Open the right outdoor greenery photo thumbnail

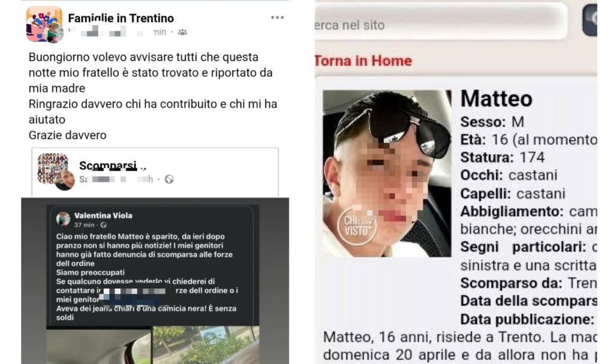pos(206,345)
